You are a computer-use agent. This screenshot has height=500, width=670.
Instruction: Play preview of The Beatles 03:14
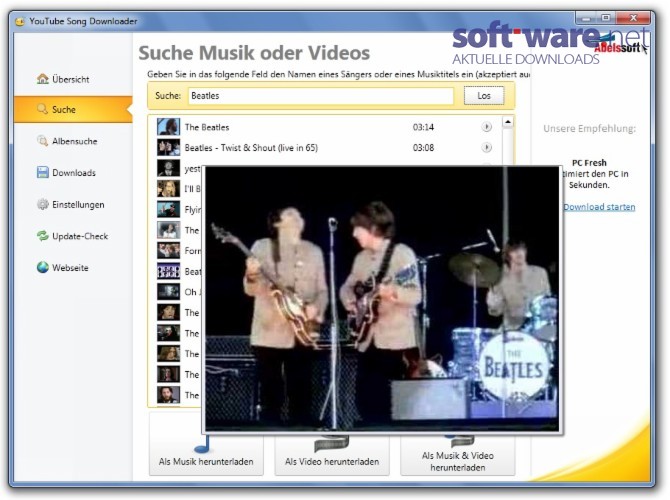pyautogui.click(x=486, y=127)
